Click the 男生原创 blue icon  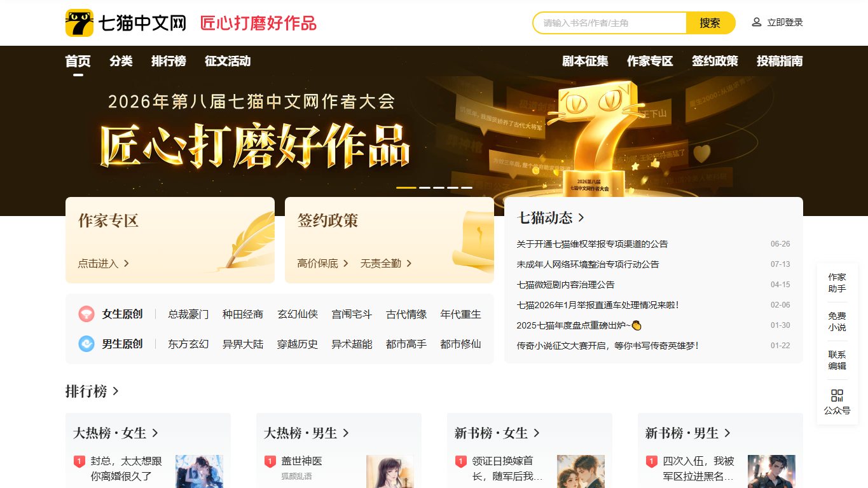point(86,344)
